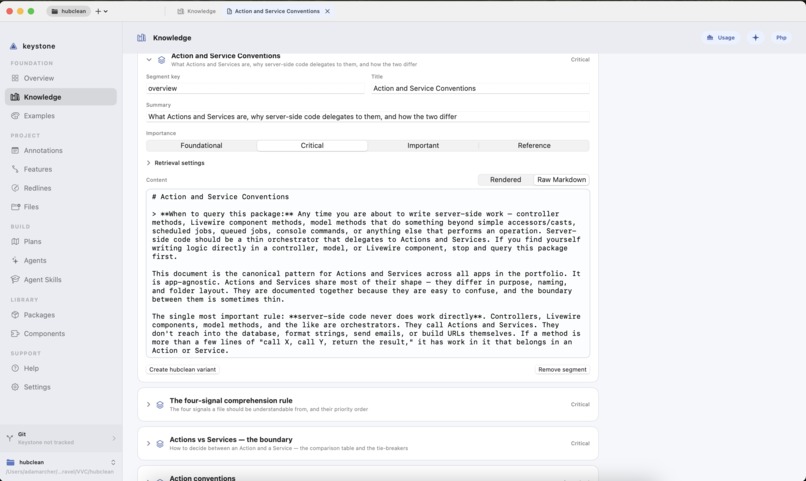Click the Files folder icon in sidebar
Image resolution: width=806 pixels, height=481 pixels.
point(15,207)
